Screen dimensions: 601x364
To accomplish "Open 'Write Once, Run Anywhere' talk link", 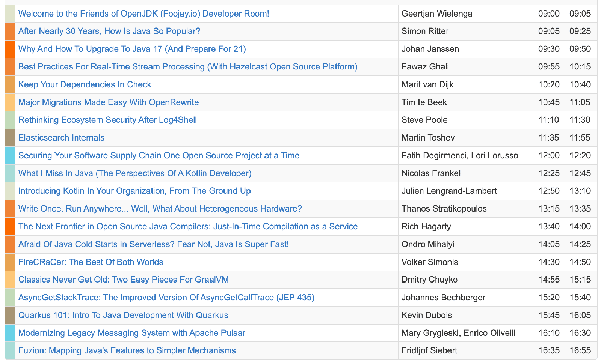I will pos(160,209).
